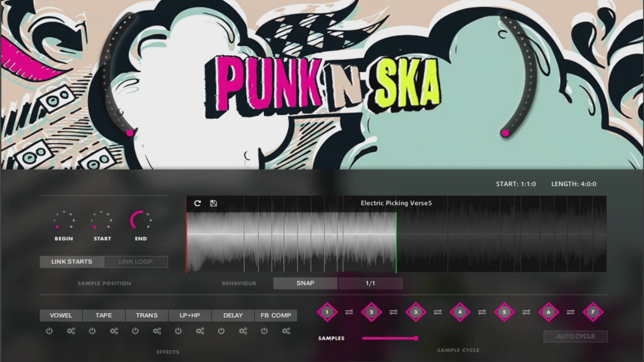This screenshot has height=362, width=644.
Task: Click the Electric Picking Verse5 sample name
Action: [x=396, y=203]
